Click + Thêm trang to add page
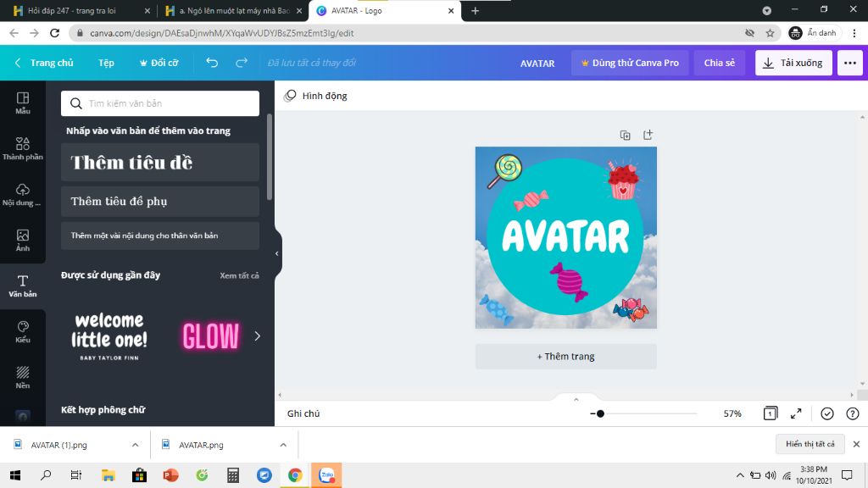 565,357
